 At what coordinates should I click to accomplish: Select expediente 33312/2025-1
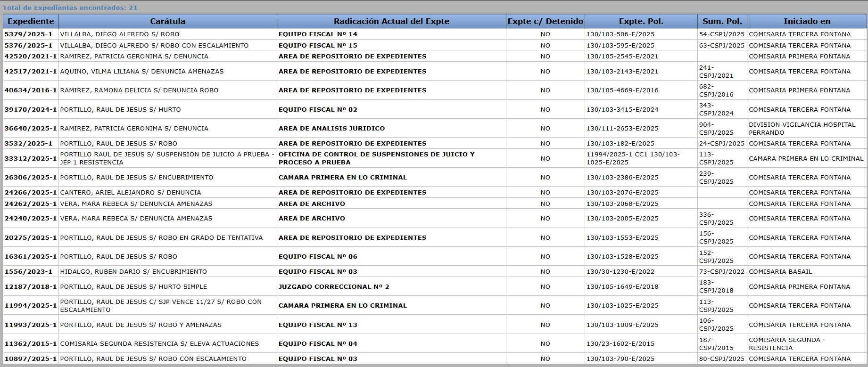point(31,159)
